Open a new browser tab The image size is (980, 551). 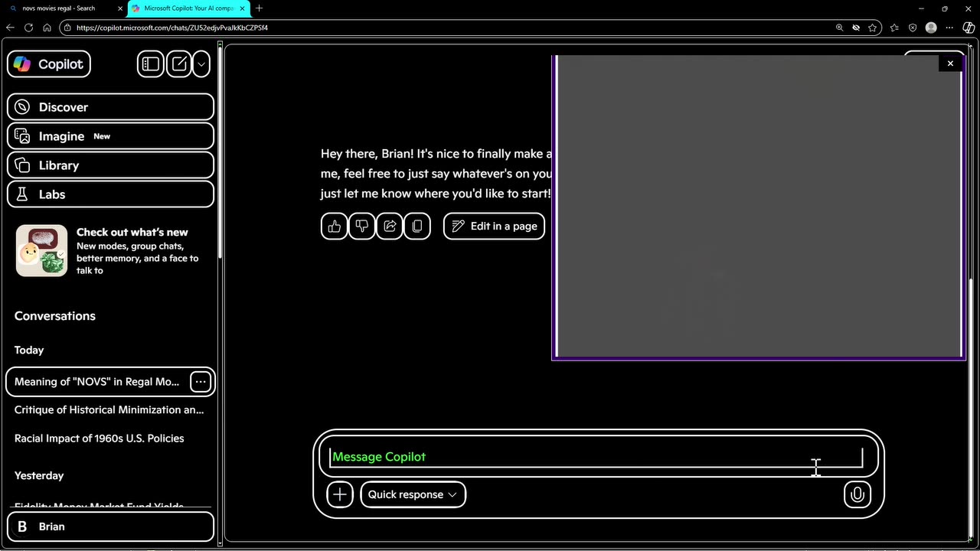[x=259, y=8]
